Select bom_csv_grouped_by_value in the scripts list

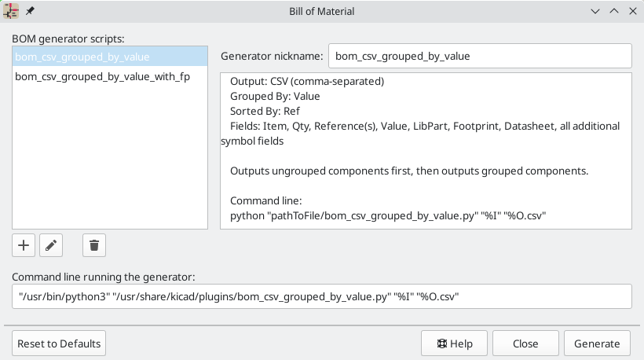click(82, 57)
